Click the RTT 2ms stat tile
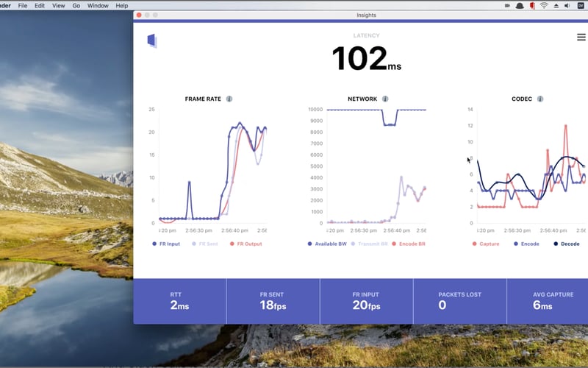The width and height of the screenshot is (588, 368). [179, 301]
